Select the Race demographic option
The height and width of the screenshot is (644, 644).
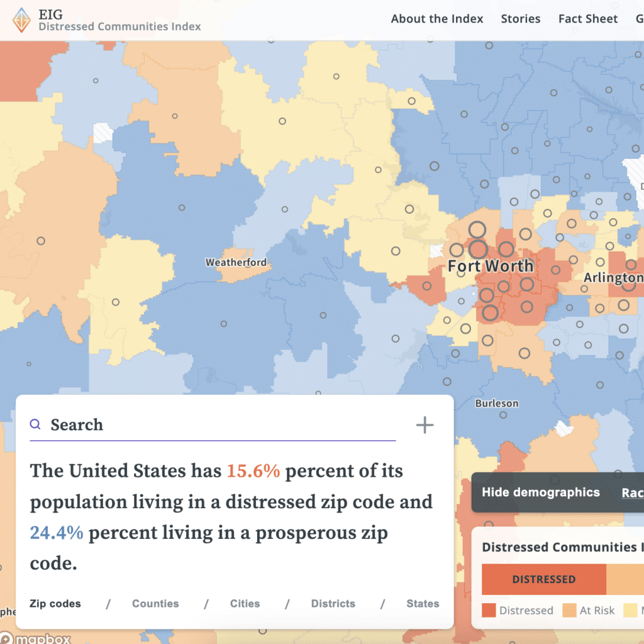point(633,493)
